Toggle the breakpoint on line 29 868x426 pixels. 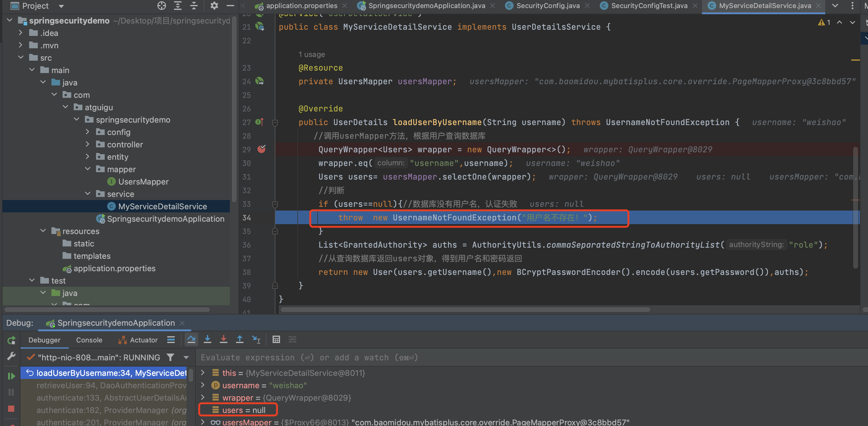point(261,149)
